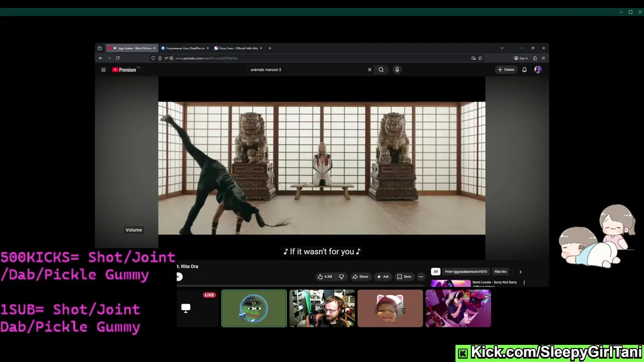
Task: Open the picture-in-picture icon in address bar
Action: click(473, 58)
